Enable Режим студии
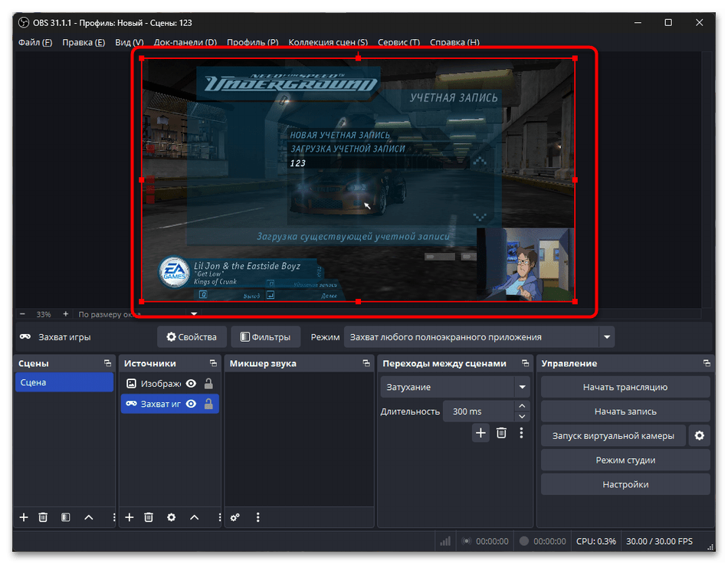Image resolution: width=728 pixels, height=564 pixels. point(625,460)
